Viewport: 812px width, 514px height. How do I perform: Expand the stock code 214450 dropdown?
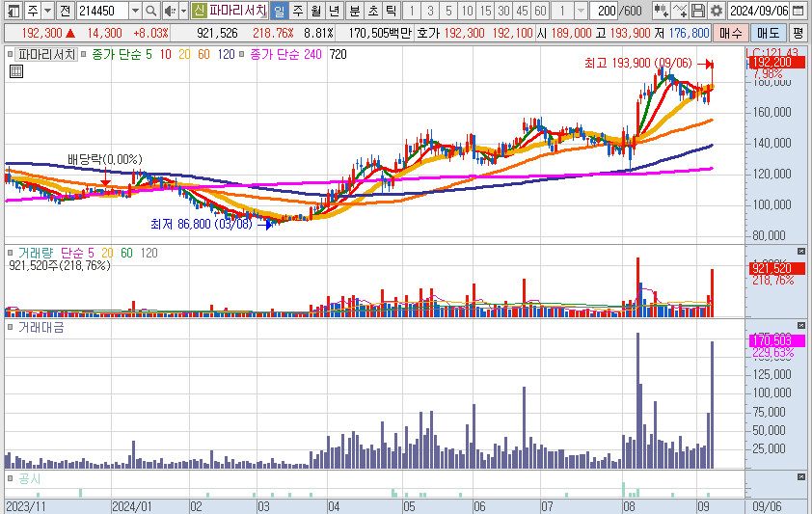click(x=134, y=11)
